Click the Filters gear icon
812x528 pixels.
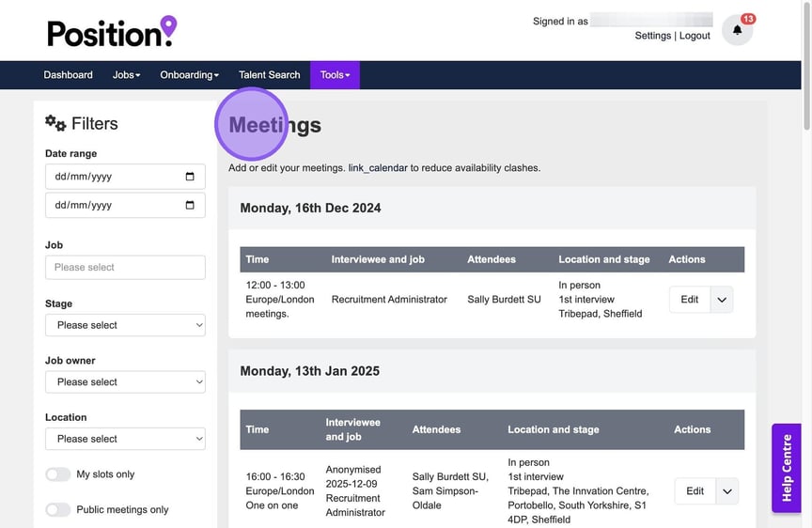click(55, 123)
